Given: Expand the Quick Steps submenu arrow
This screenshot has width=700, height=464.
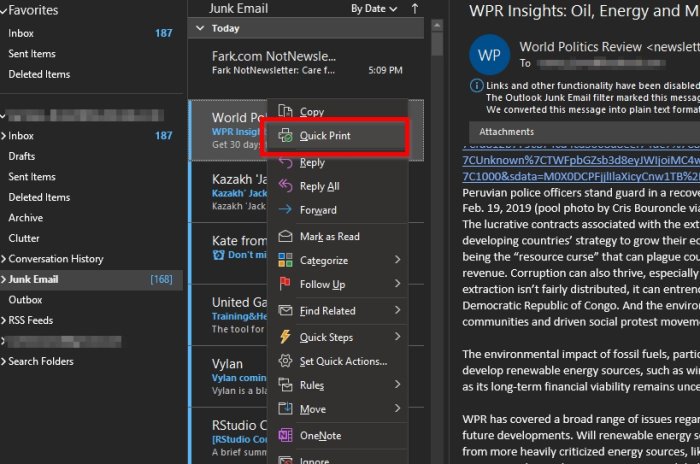Looking at the screenshot, I should tap(397, 337).
